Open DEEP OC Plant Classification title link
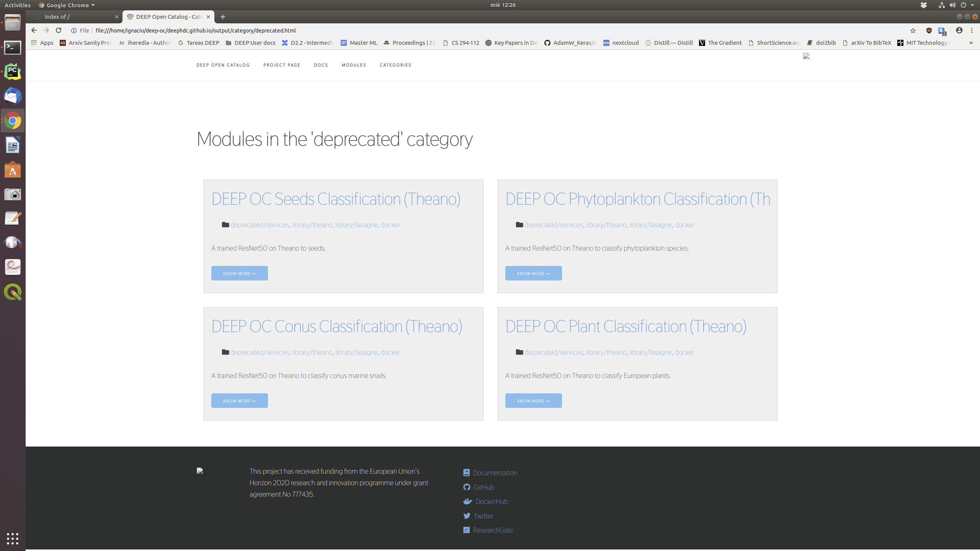Viewport: 980px width, 551px height. (x=626, y=326)
